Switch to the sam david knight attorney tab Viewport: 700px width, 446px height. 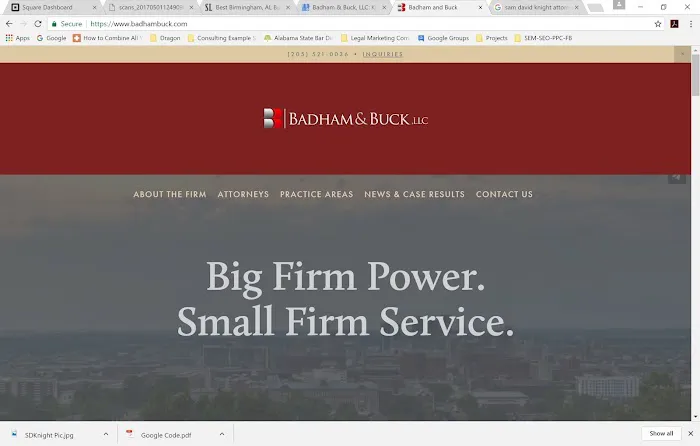click(536, 8)
